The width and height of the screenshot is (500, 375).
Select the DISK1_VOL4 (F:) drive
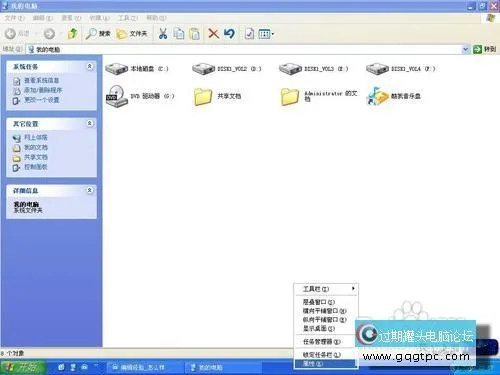click(401, 69)
